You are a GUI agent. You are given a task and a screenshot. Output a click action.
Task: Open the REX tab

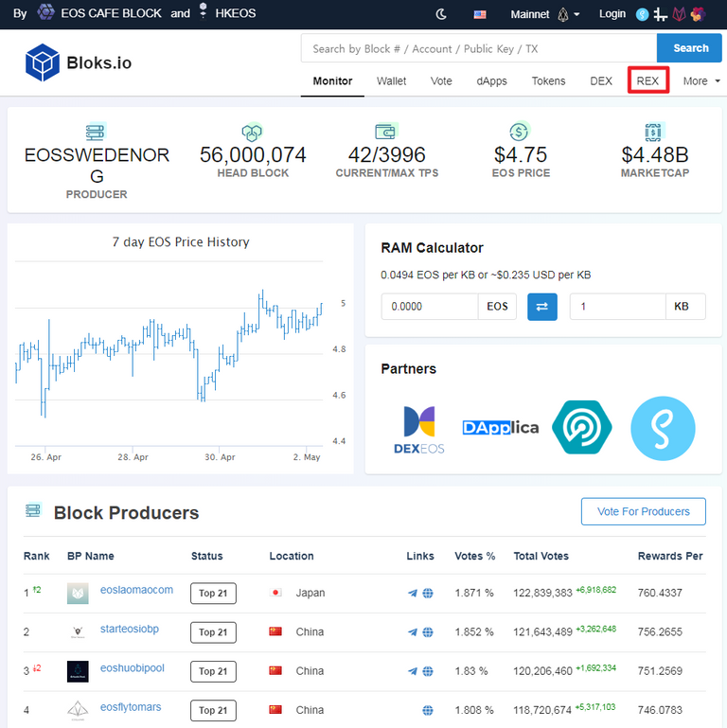point(647,80)
